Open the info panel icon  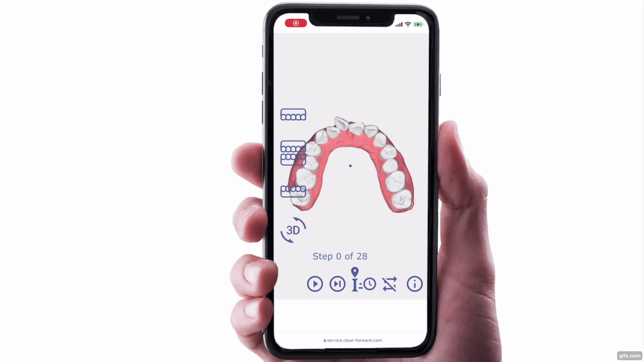(415, 284)
